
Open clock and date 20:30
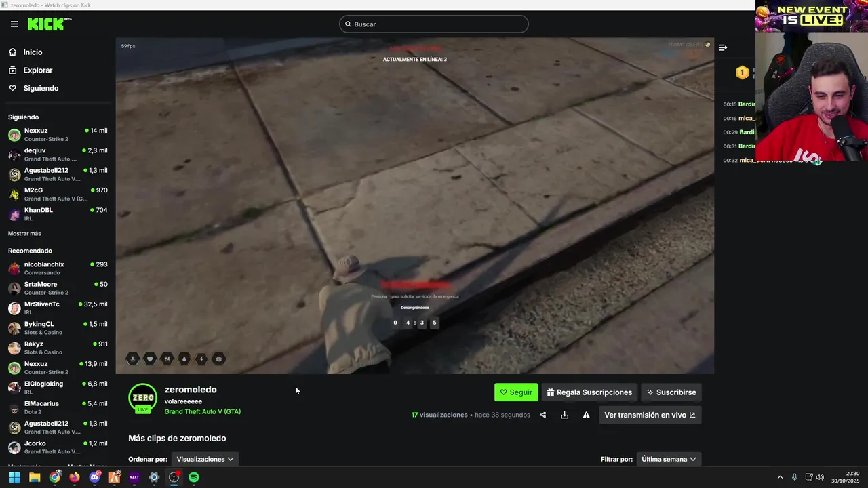click(x=846, y=477)
